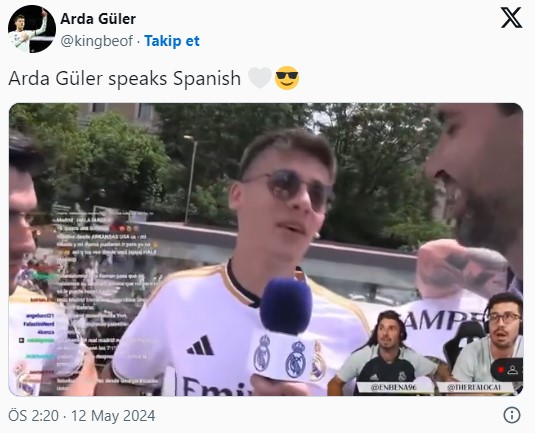Image resolution: width=535 pixels, height=433 pixels.
Task: Click Arda Güler's profile avatar
Action: point(32,29)
